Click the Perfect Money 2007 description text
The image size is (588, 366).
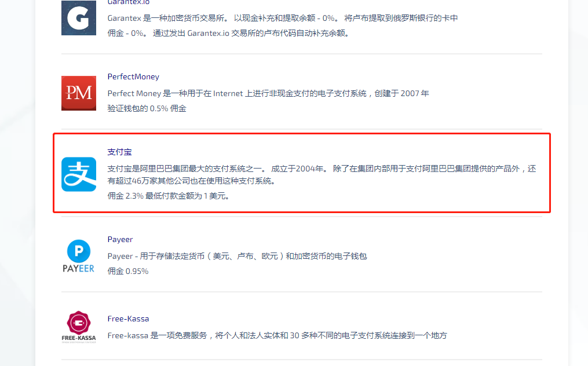click(268, 93)
